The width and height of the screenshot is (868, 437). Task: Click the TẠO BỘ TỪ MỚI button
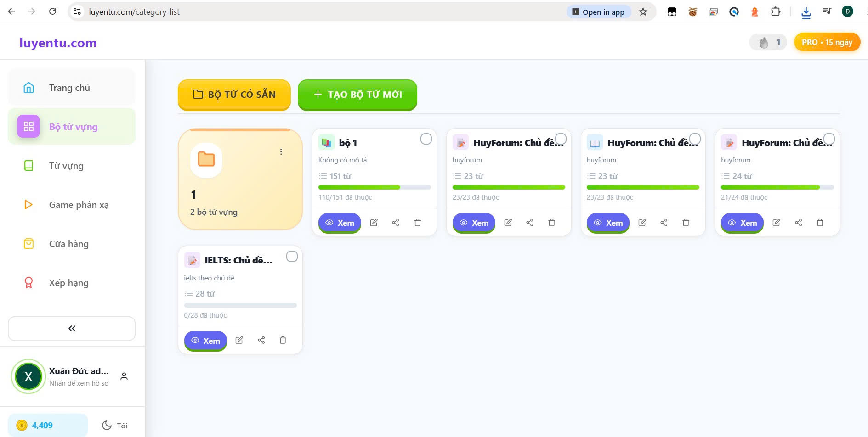(357, 95)
